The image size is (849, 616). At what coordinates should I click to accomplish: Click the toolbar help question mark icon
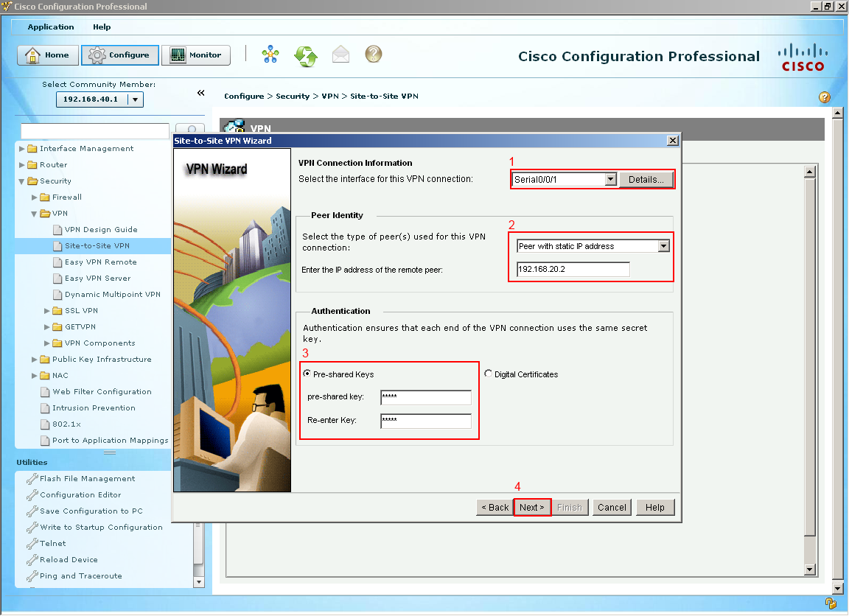pos(374,54)
